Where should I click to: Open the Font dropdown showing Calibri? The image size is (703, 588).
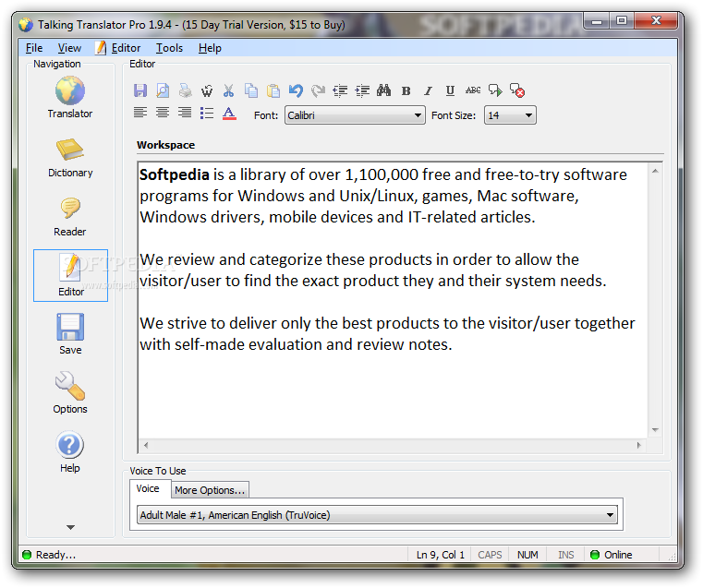tap(355, 115)
